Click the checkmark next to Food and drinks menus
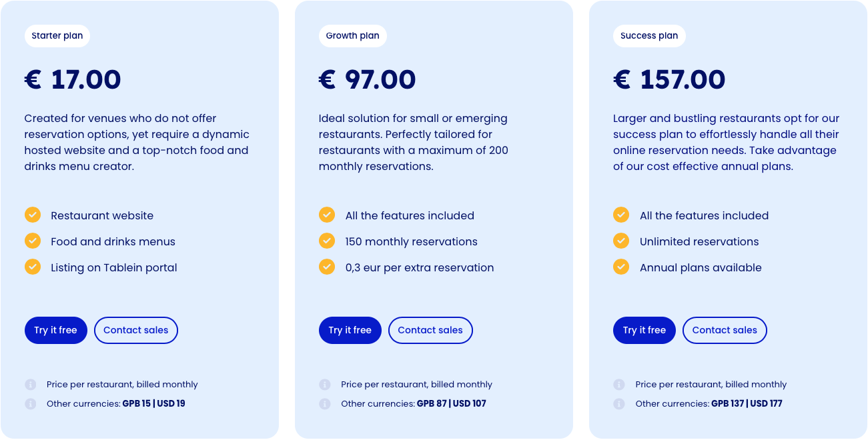 click(x=33, y=241)
